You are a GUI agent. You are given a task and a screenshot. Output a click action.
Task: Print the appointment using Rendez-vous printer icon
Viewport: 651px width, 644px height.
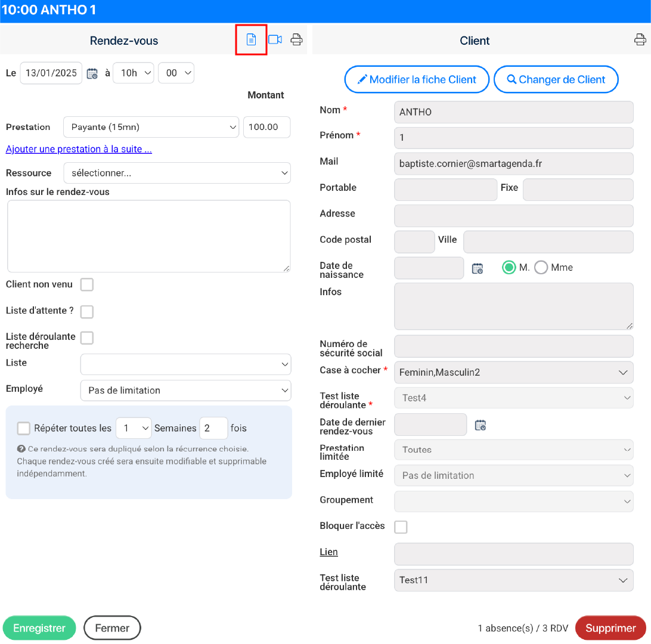coord(296,40)
